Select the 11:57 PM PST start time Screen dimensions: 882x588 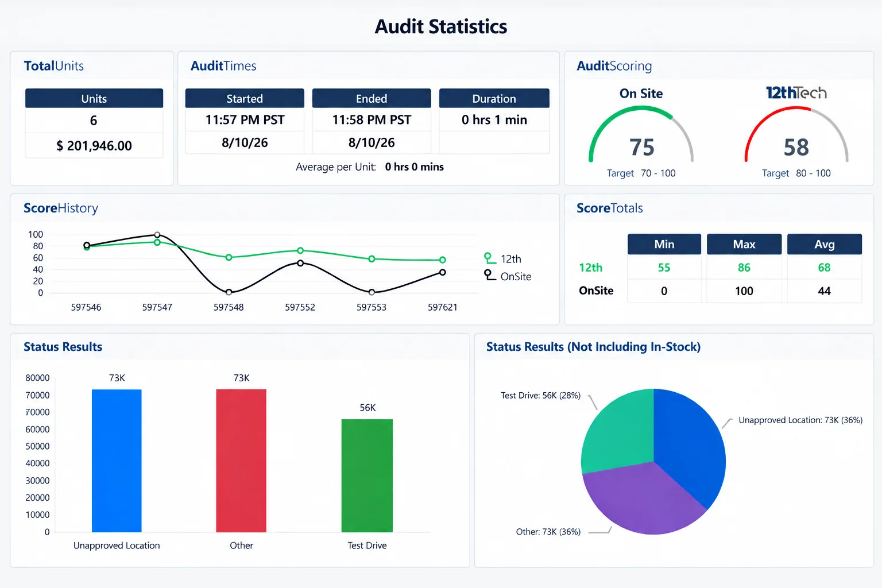point(245,120)
